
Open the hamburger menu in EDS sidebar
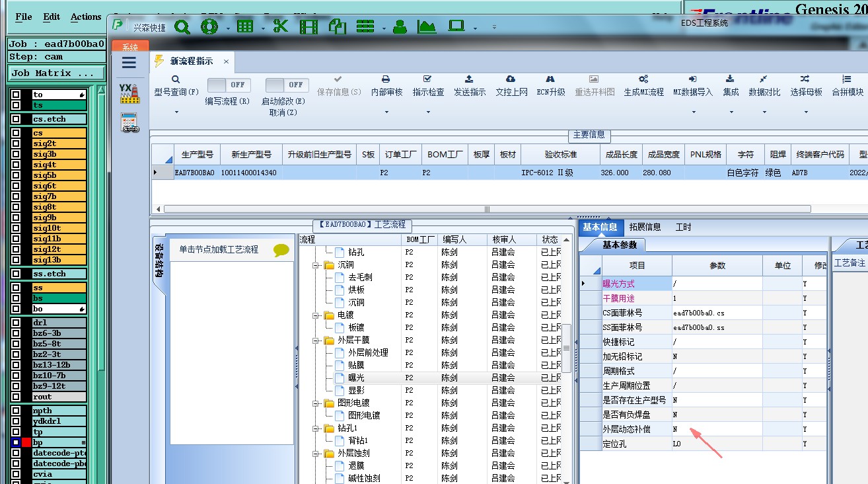(x=129, y=63)
